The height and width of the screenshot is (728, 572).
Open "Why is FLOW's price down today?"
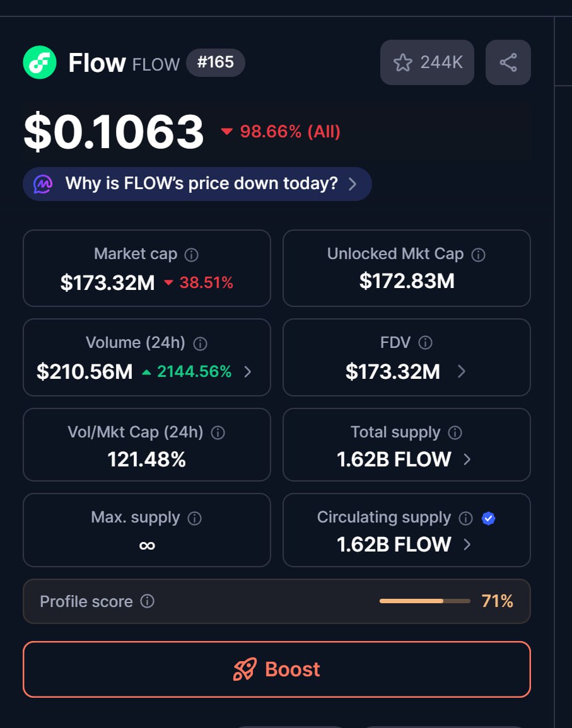pyautogui.click(x=197, y=184)
